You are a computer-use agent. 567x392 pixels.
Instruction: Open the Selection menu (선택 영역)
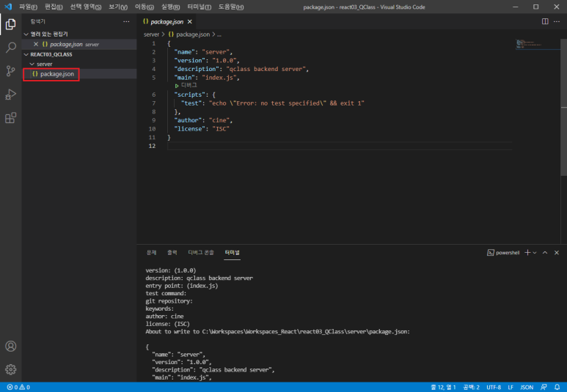point(85,7)
